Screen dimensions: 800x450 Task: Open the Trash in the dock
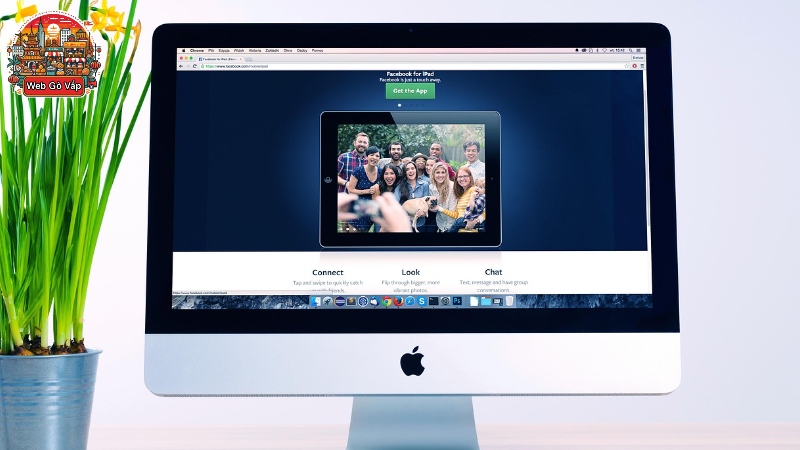pos(509,302)
